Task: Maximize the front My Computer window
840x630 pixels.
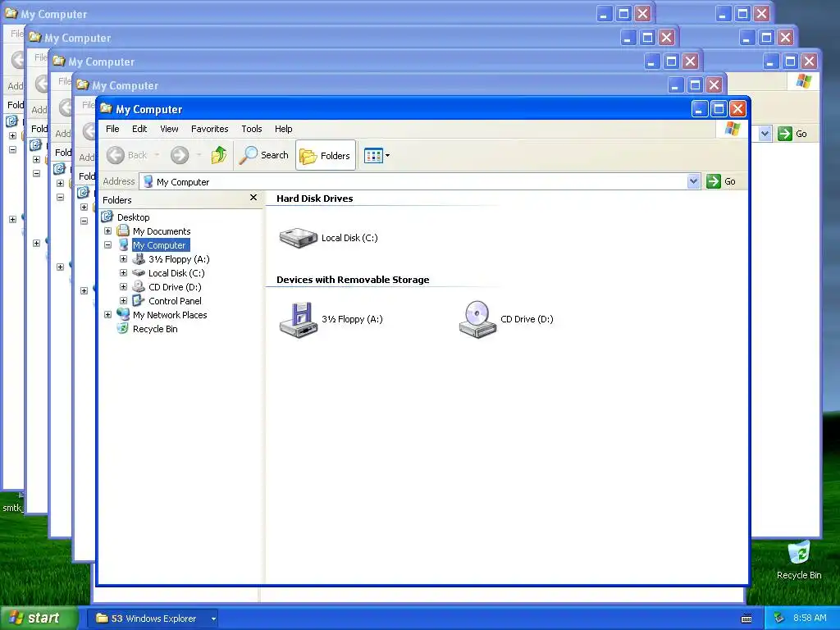Action: [719, 109]
